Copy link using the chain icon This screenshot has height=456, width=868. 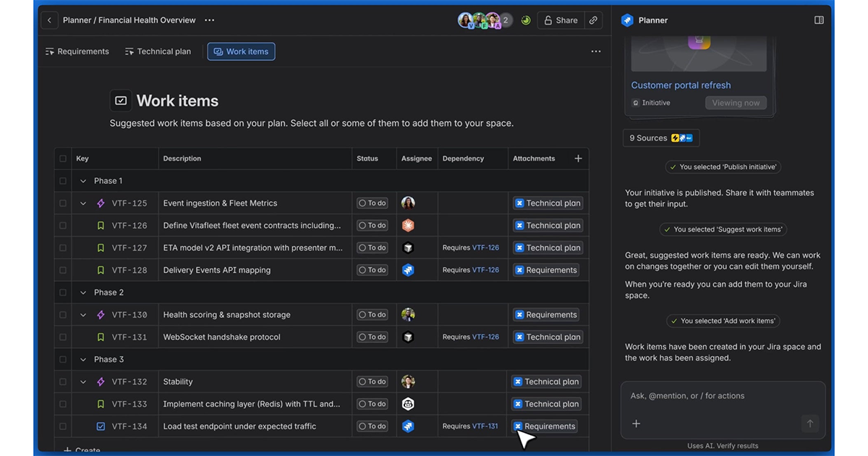(x=593, y=20)
